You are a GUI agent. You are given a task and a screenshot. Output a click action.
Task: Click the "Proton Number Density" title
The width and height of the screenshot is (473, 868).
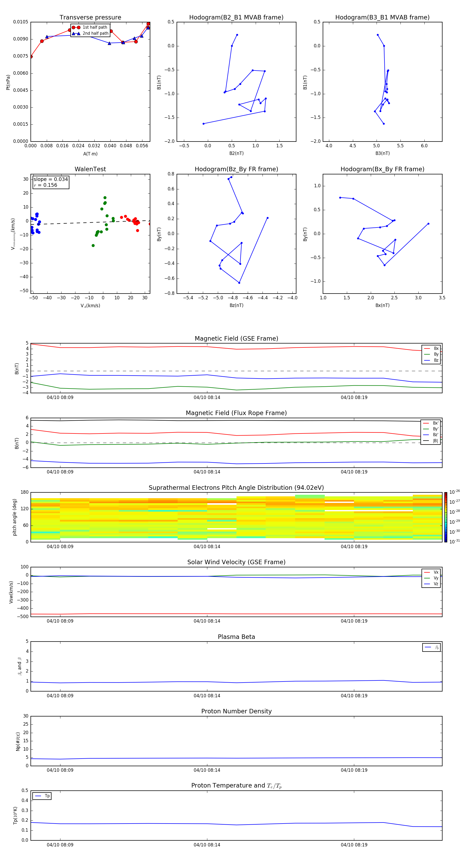[236, 711]
